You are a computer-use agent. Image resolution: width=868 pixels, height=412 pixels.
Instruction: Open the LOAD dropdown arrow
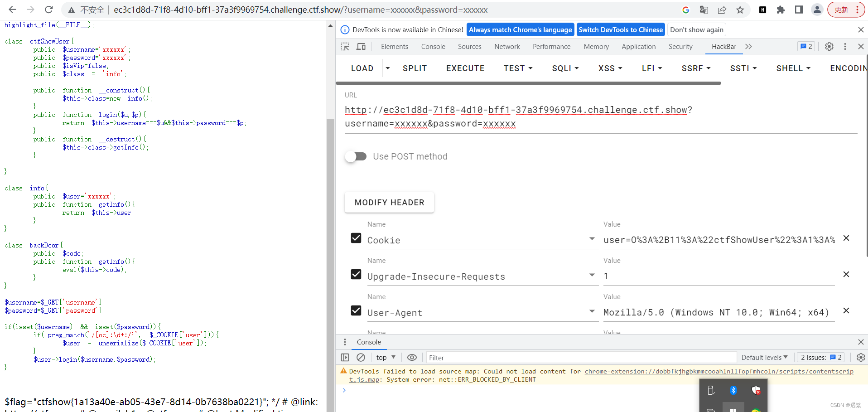point(387,68)
